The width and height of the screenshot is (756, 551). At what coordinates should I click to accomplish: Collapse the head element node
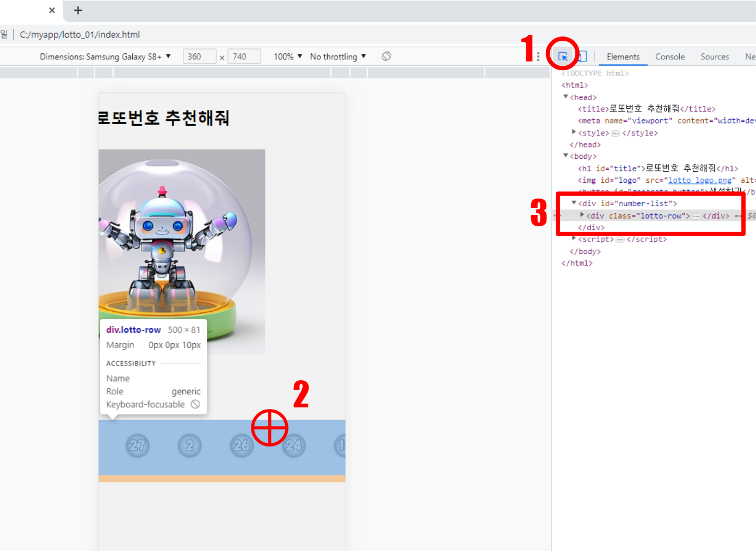click(566, 97)
